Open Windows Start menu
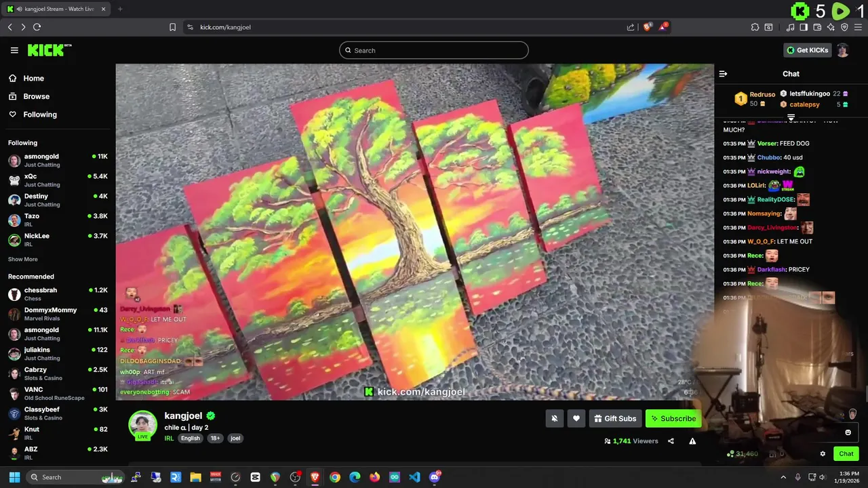The width and height of the screenshot is (868, 488). pyautogui.click(x=14, y=477)
